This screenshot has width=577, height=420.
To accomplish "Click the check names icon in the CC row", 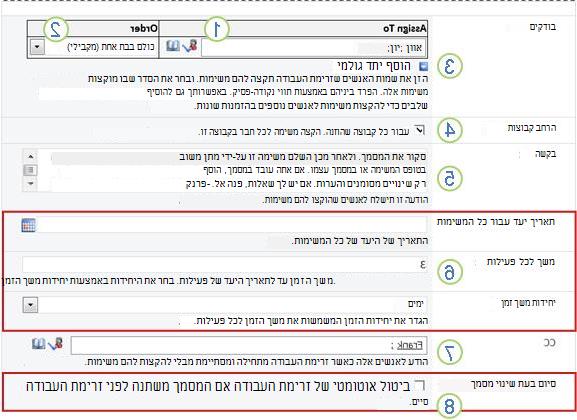I will tap(56, 344).
